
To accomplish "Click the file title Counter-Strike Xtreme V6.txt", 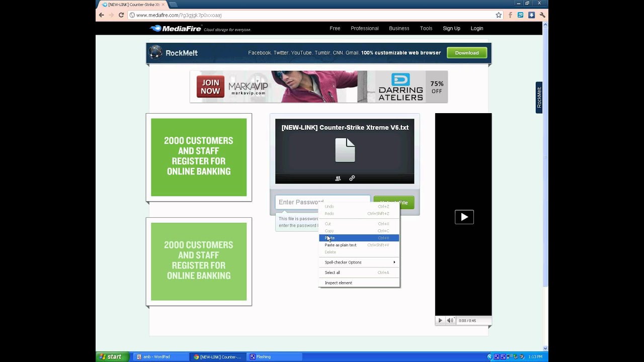I will pyautogui.click(x=345, y=128).
